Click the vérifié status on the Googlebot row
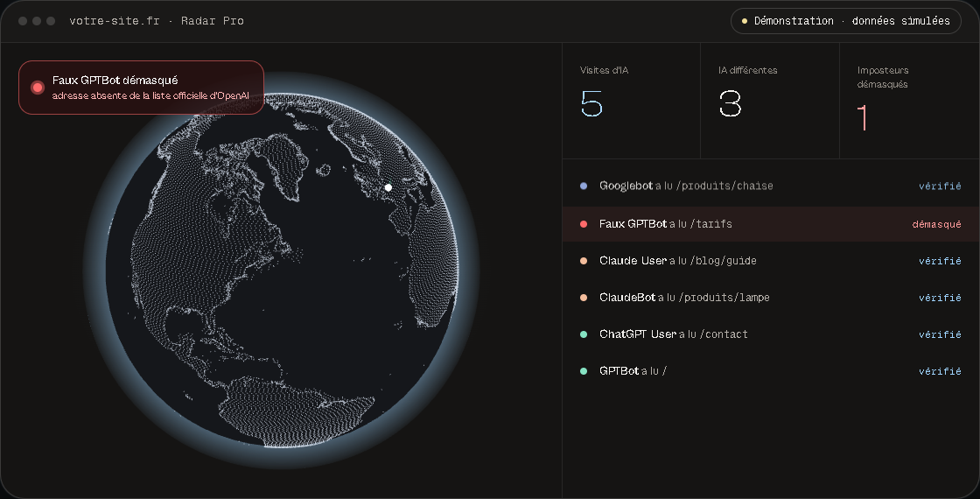The width and height of the screenshot is (980, 499). [x=940, y=186]
